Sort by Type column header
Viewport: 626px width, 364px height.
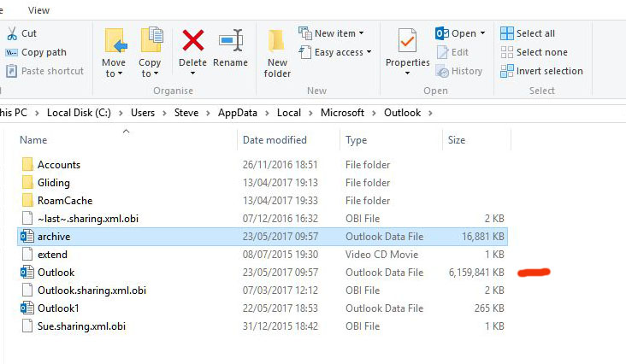point(356,140)
